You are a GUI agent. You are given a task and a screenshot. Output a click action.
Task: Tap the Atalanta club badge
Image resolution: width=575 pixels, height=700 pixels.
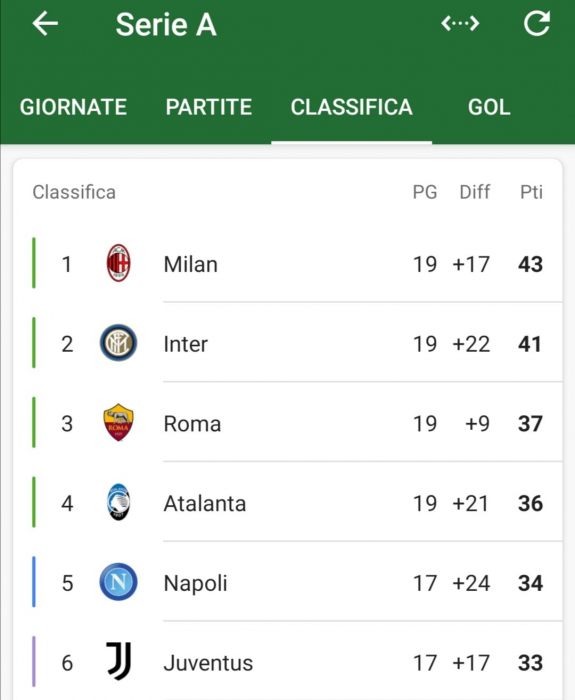click(118, 502)
